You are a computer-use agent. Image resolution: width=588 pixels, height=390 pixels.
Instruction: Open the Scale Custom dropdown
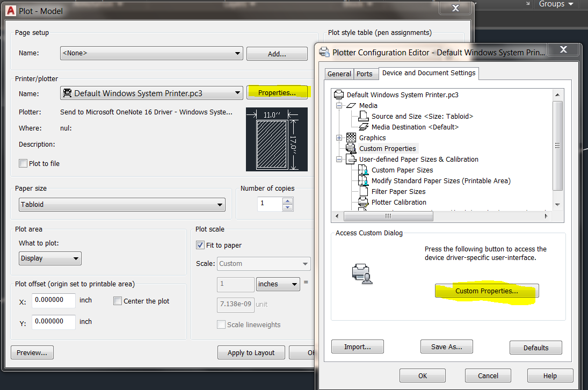point(264,264)
